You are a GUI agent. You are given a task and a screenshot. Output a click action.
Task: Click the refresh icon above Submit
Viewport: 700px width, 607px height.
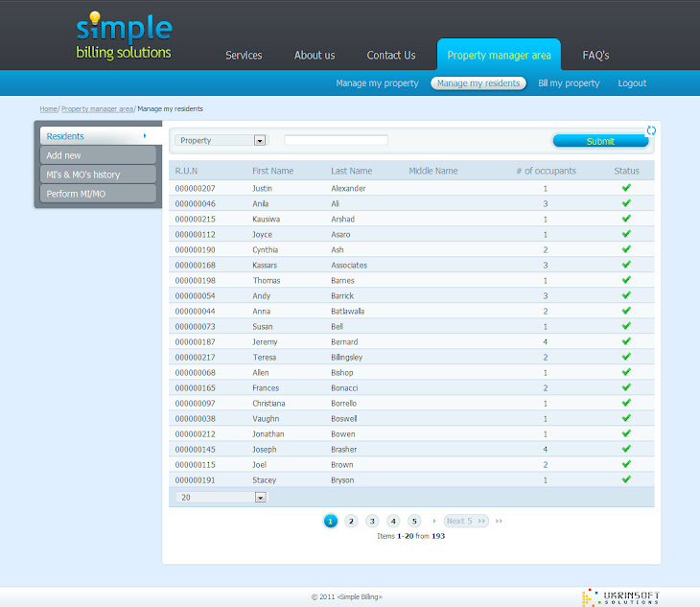[x=651, y=130]
